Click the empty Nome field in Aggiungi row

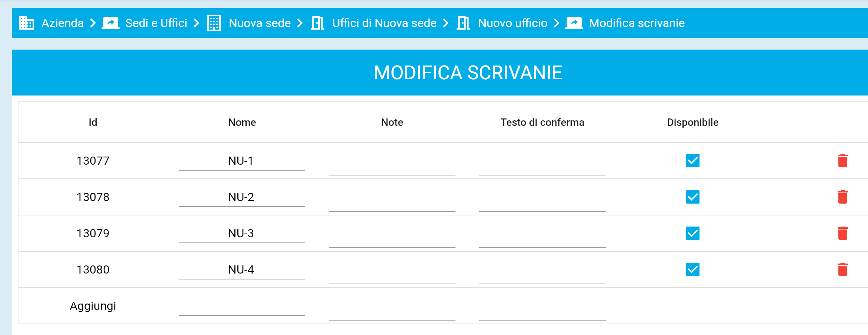(242, 307)
